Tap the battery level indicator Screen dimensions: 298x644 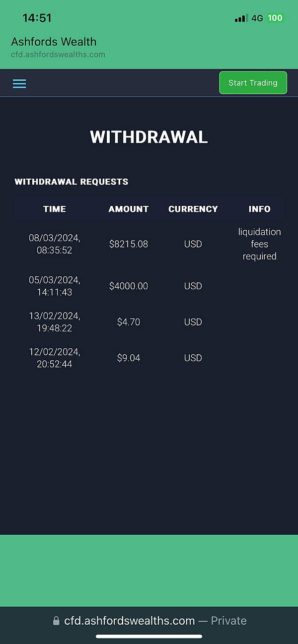275,18
